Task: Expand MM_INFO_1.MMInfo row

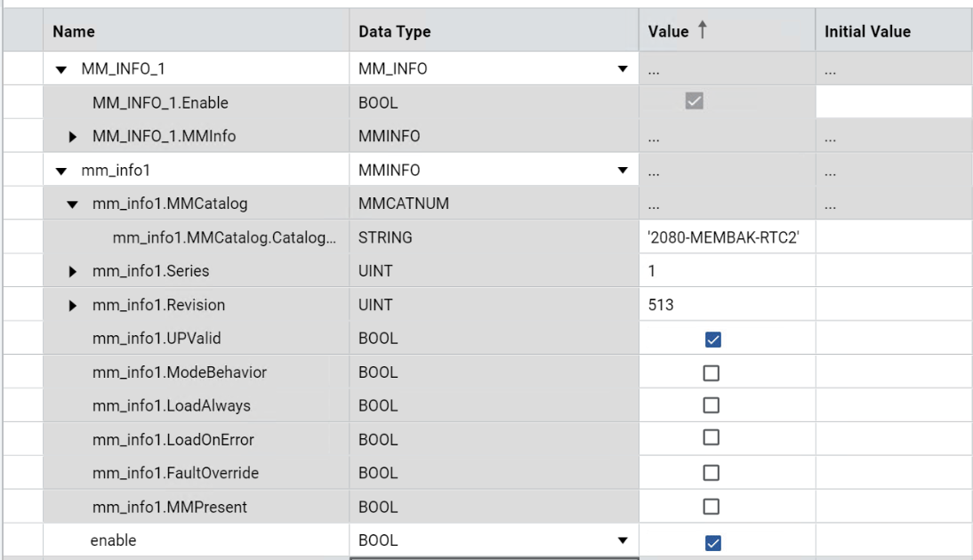Action: [74, 137]
